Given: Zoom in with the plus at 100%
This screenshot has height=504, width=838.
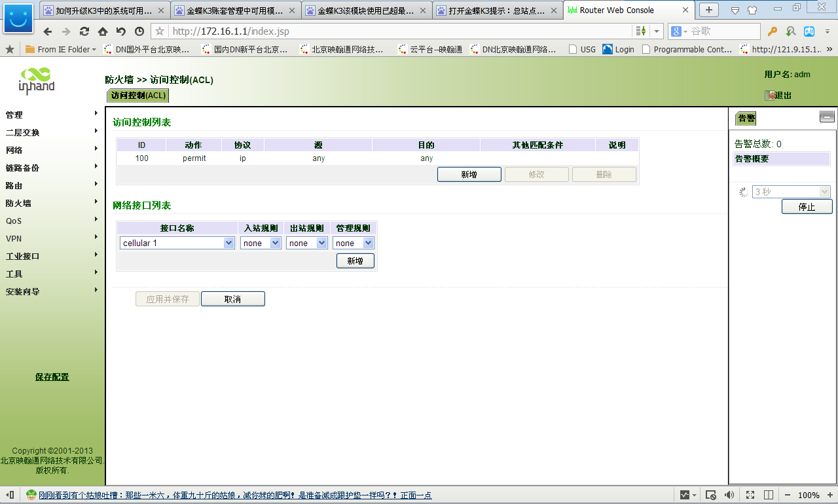Looking at the screenshot, I should [x=830, y=495].
